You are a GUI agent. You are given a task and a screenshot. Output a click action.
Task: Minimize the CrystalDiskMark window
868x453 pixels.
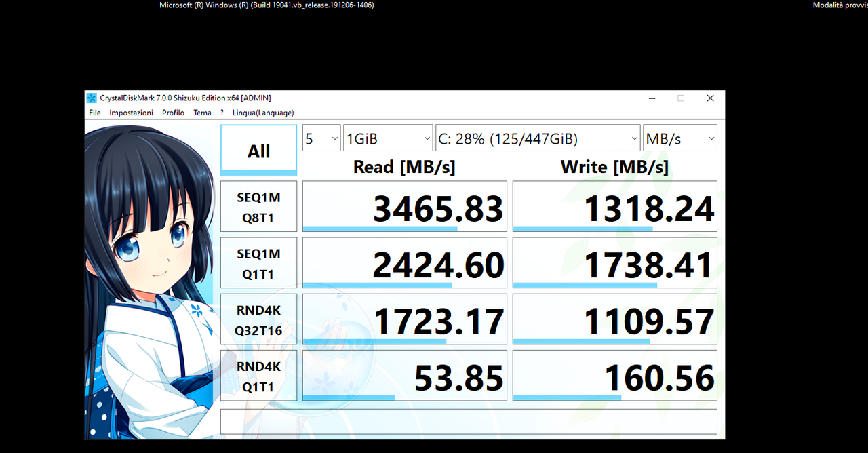(x=652, y=98)
